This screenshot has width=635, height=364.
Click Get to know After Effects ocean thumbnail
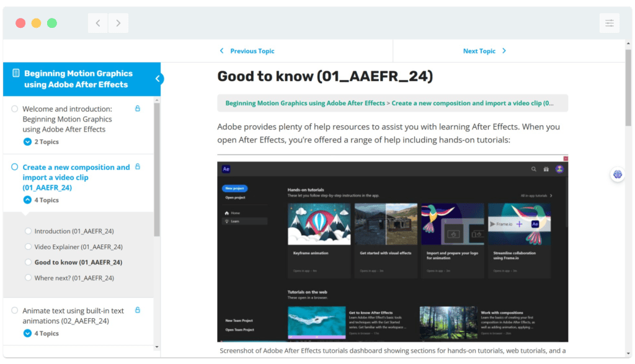(x=317, y=322)
